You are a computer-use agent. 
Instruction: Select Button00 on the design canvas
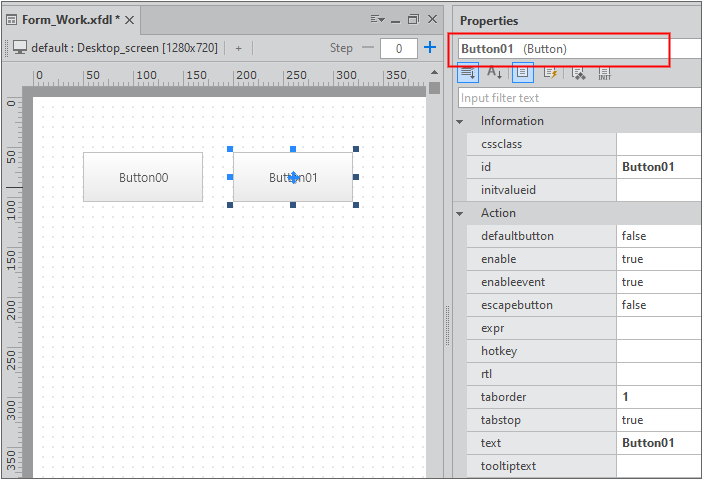(x=143, y=177)
